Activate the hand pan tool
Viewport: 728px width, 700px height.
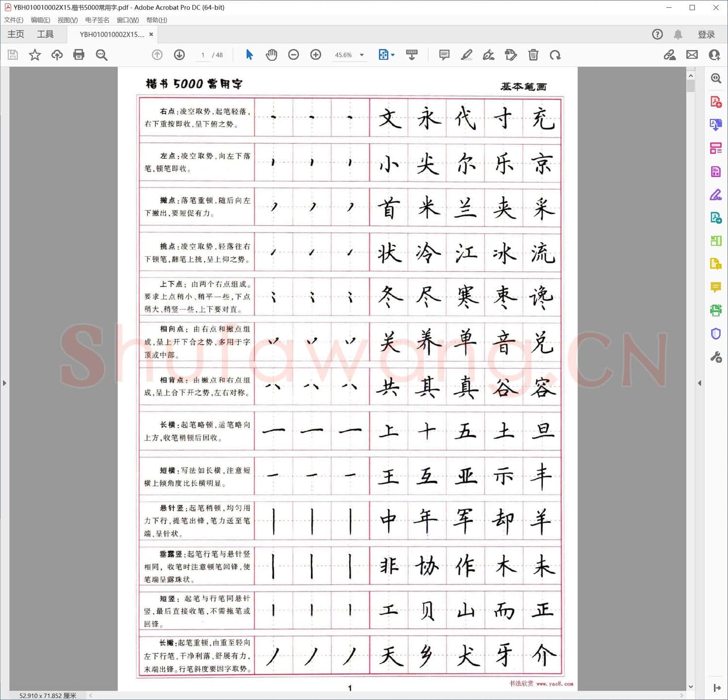click(x=272, y=55)
